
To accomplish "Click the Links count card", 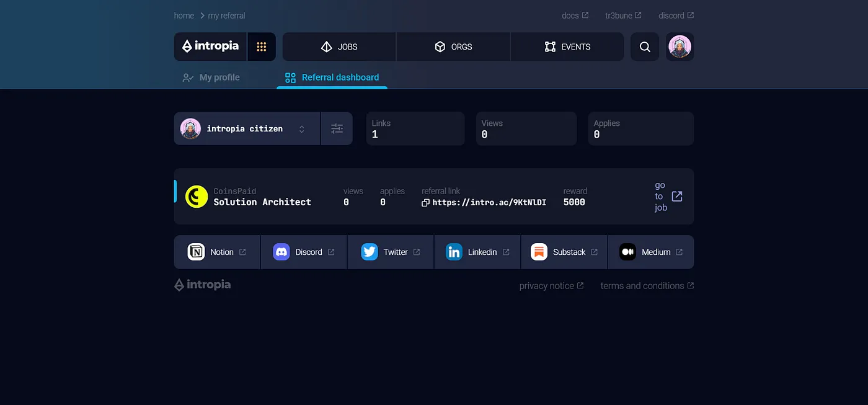I will (x=415, y=128).
